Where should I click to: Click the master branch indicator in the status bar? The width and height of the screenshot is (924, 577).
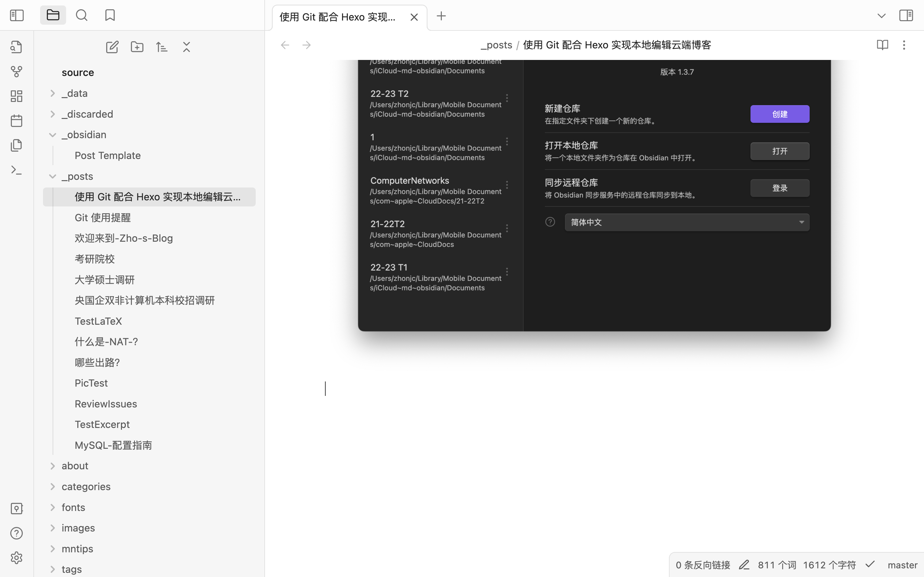902,565
